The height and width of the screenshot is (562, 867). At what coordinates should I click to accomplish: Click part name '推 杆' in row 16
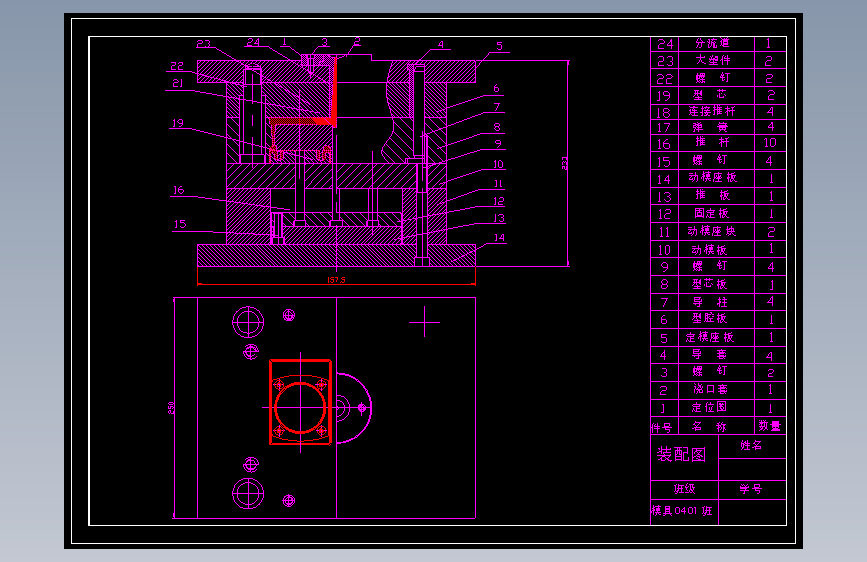713,142
